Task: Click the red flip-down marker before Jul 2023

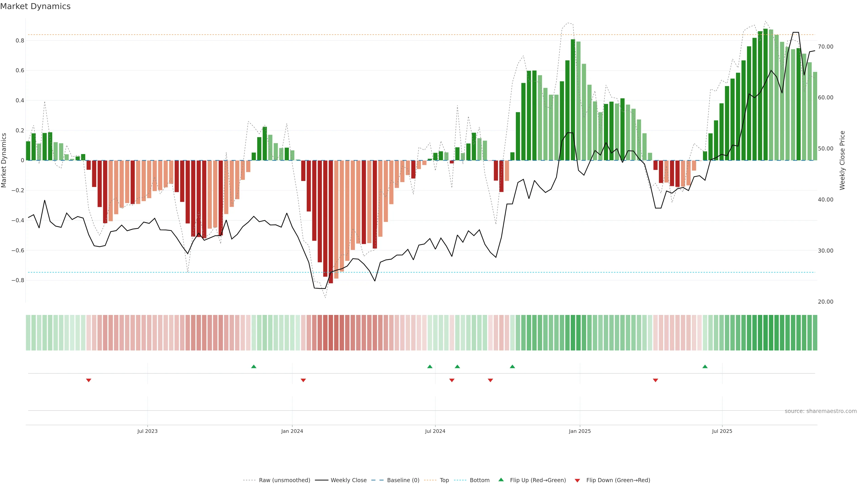Action: click(89, 380)
